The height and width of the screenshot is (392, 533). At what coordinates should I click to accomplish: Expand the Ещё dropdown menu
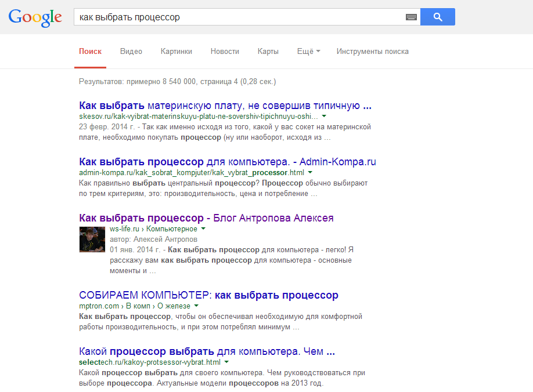coord(309,52)
